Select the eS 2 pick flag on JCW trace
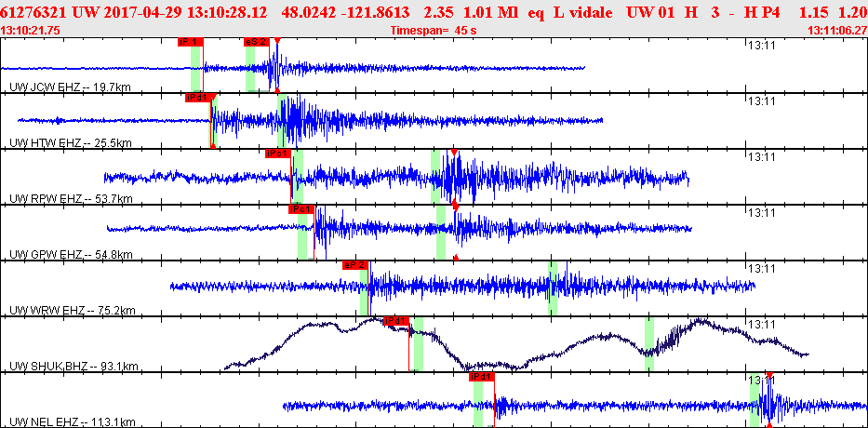Viewport: 868px width, 428px height. pyautogui.click(x=257, y=42)
